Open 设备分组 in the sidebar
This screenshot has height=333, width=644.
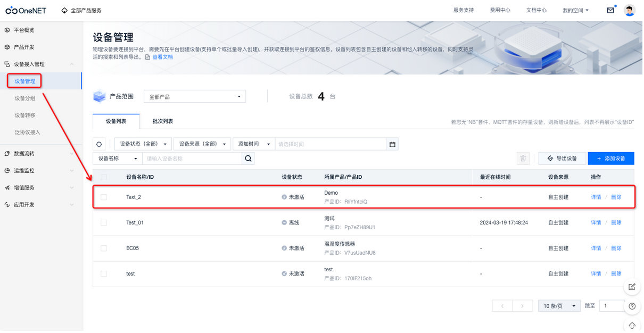[25, 98]
